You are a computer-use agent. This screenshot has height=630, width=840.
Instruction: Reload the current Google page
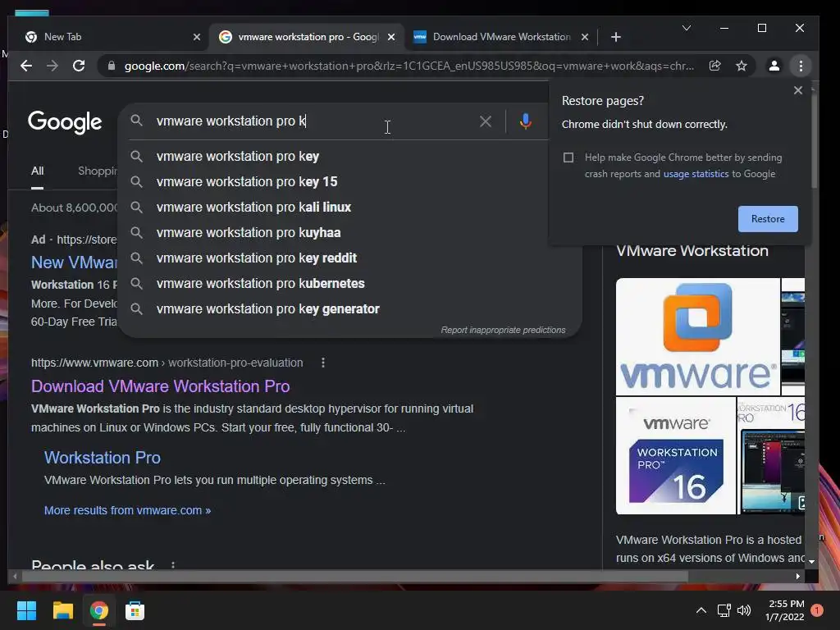point(79,66)
